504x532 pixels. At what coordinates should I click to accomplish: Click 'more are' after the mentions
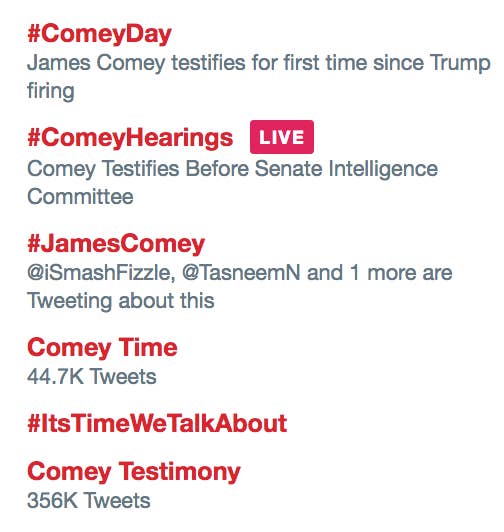[410, 273]
